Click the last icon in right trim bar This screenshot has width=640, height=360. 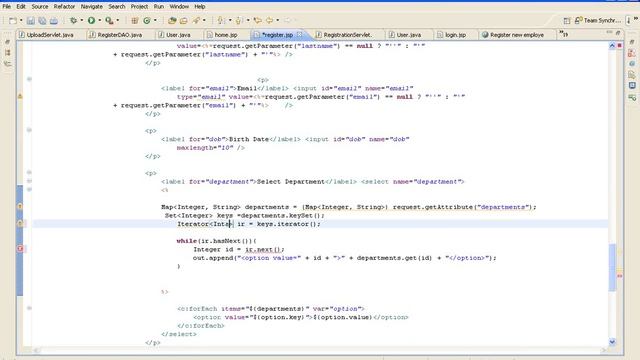(632, 97)
